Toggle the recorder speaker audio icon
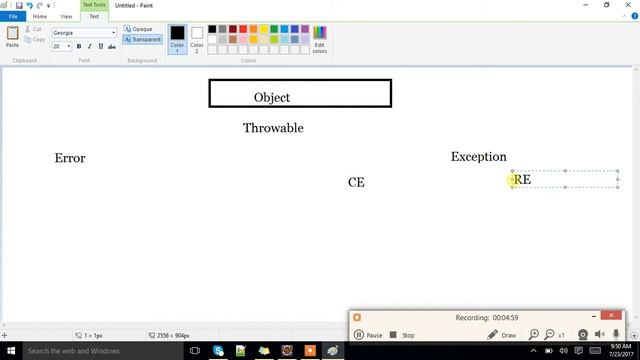640x360 pixels. (x=600, y=335)
